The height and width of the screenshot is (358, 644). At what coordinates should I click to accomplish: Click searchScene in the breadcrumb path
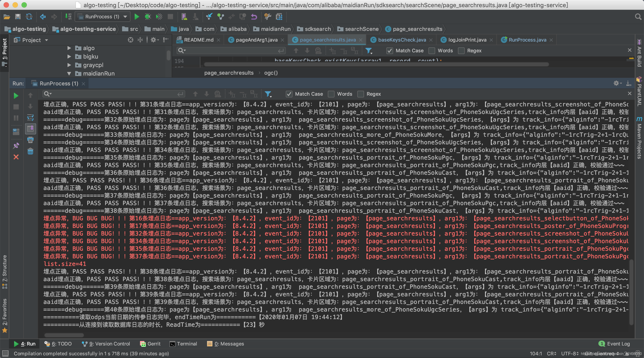(362, 29)
